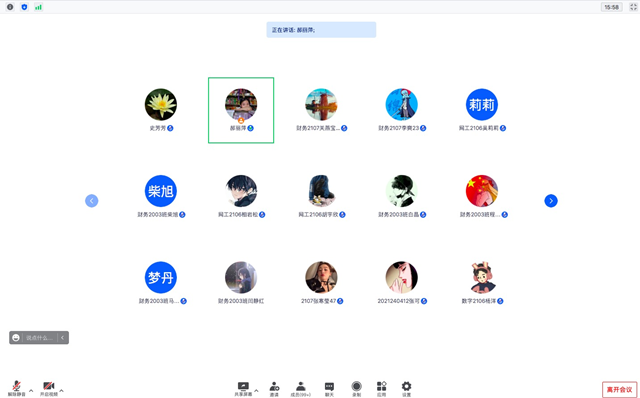
Task: Click mic icon under black-and-white hat avatar
Action: point(423,215)
